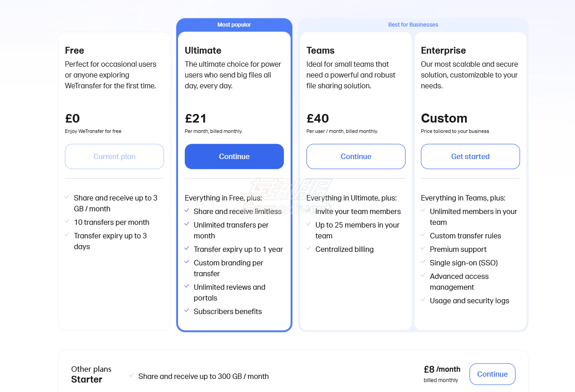Click checkmark beside 'Centralized billing'
This screenshot has width=575, height=392.
[x=308, y=248]
